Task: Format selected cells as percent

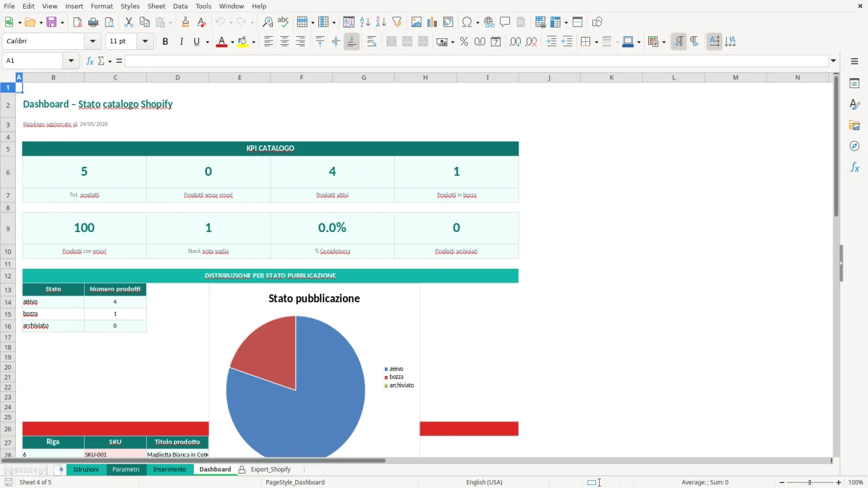Action: click(464, 42)
